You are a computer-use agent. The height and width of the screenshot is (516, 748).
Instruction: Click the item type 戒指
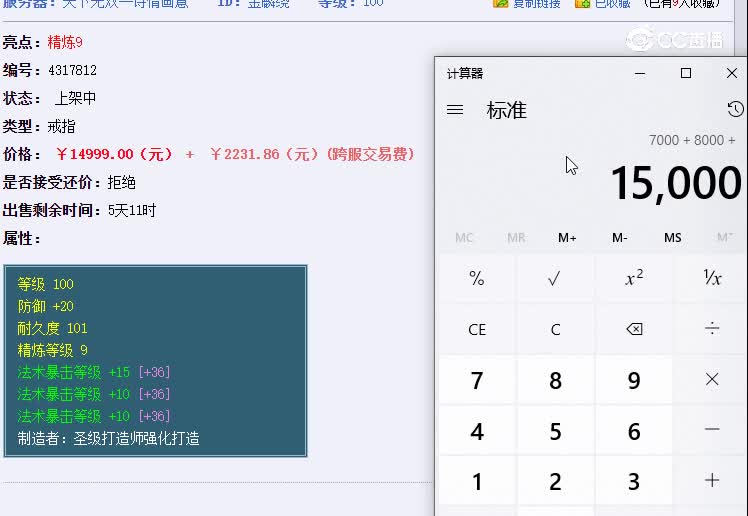click(62, 126)
